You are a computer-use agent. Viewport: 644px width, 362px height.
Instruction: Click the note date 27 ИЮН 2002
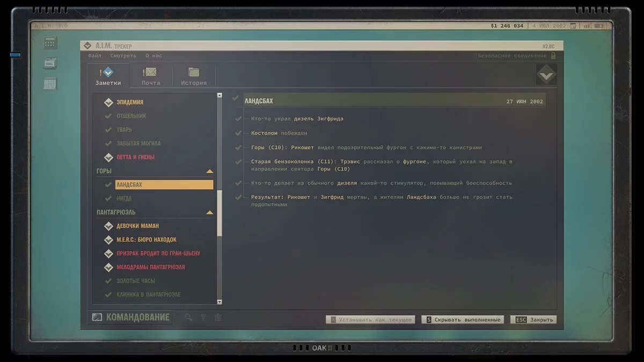point(525,101)
